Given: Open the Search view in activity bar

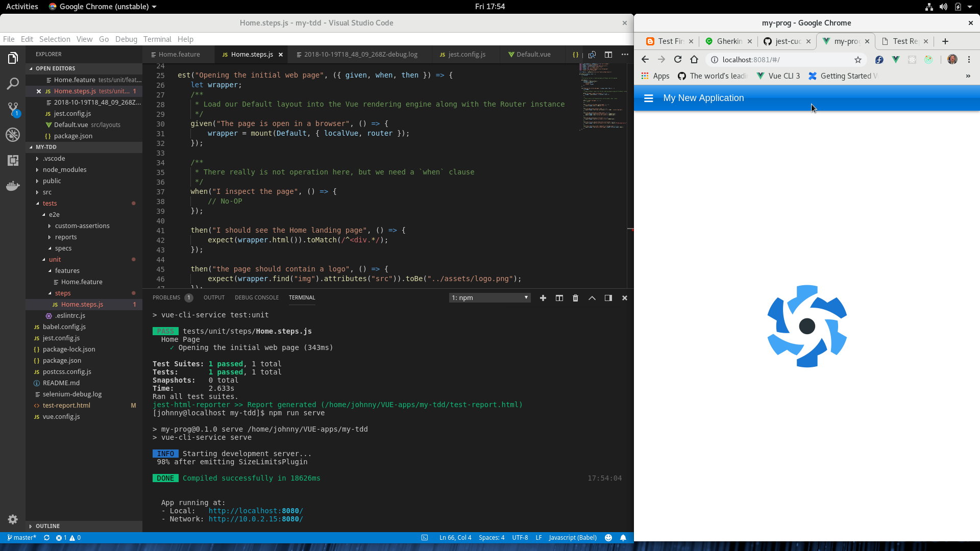Looking at the screenshot, I should (13, 84).
